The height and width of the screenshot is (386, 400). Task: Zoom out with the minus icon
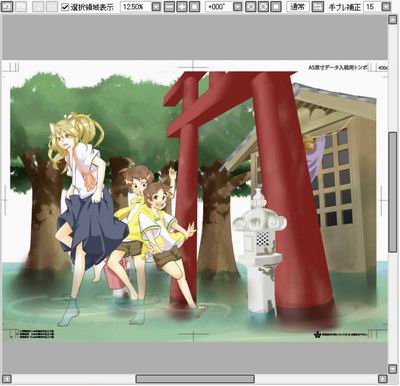170,7
